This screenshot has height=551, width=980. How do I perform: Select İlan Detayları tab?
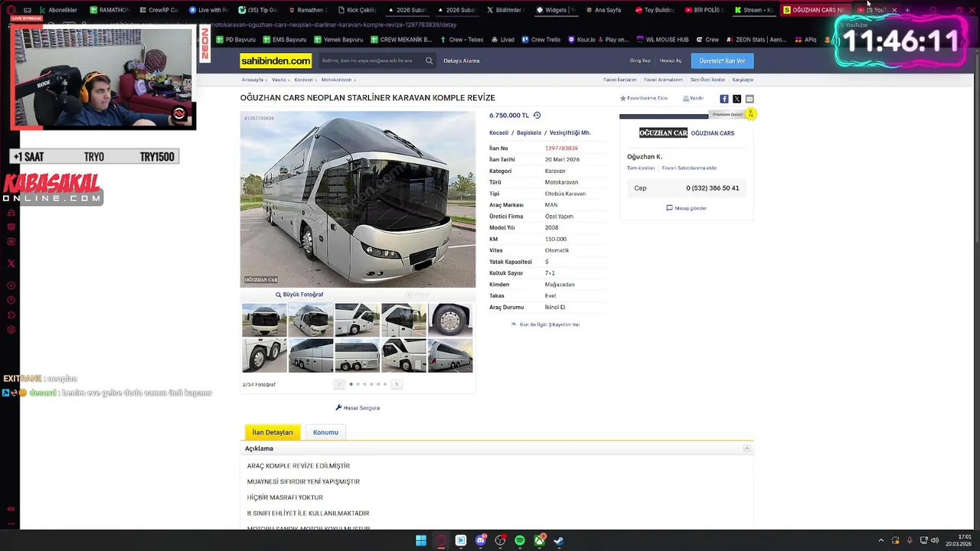pos(273,432)
